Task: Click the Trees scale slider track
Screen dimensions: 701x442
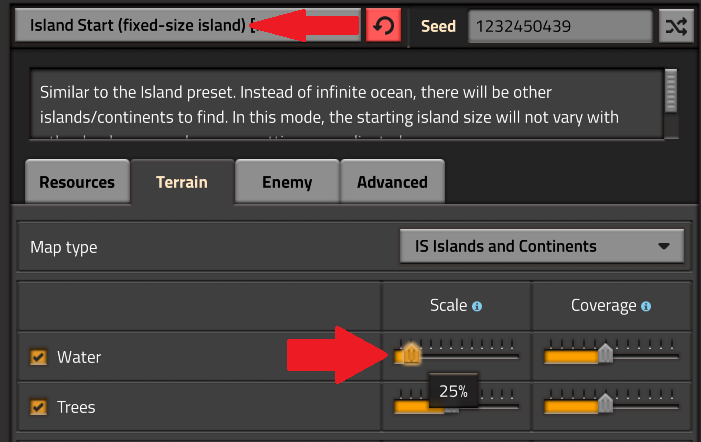Action: click(x=456, y=407)
